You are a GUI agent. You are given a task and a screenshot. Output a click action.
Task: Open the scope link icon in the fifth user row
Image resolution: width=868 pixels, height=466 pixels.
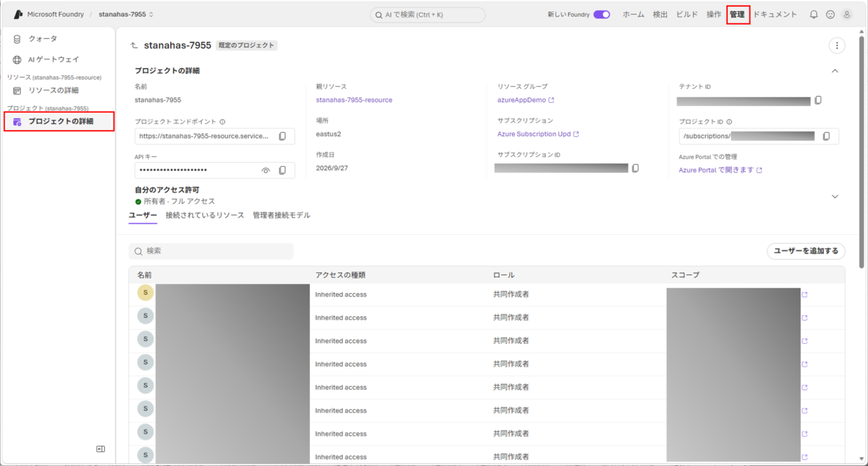pos(805,387)
